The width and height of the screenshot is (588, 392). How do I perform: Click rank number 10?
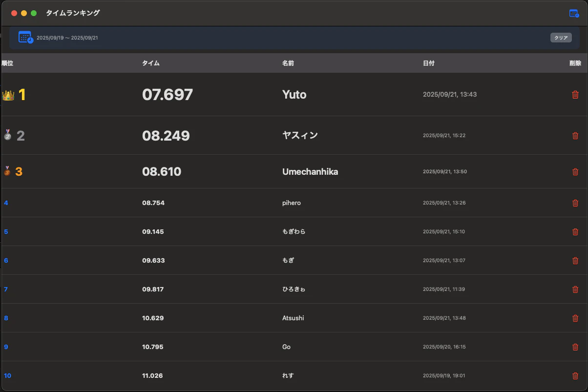[x=7, y=376]
